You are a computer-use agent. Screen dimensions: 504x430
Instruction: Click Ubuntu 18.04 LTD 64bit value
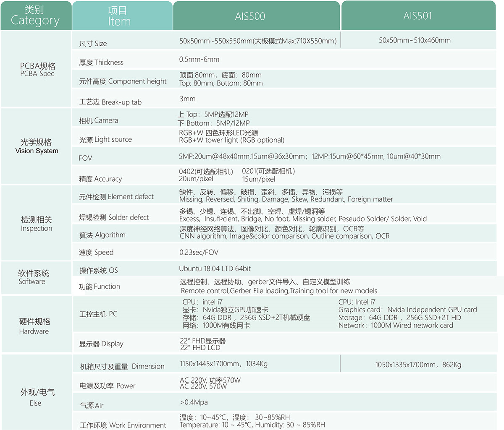click(215, 269)
